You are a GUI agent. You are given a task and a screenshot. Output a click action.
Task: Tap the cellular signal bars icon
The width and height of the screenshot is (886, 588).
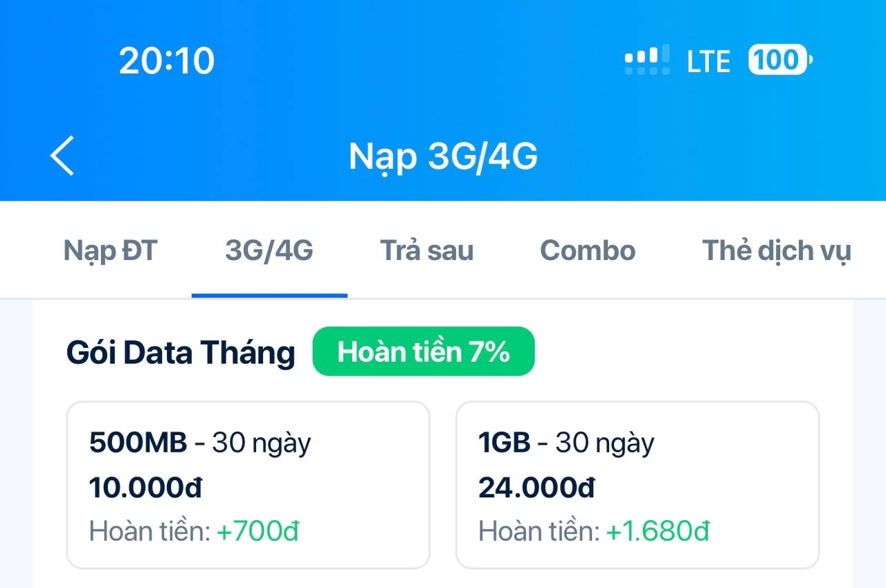coord(647,60)
